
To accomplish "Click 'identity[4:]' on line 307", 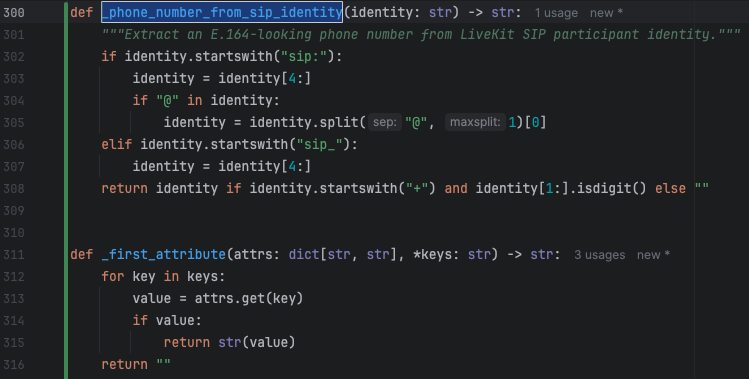I will tap(265, 166).
